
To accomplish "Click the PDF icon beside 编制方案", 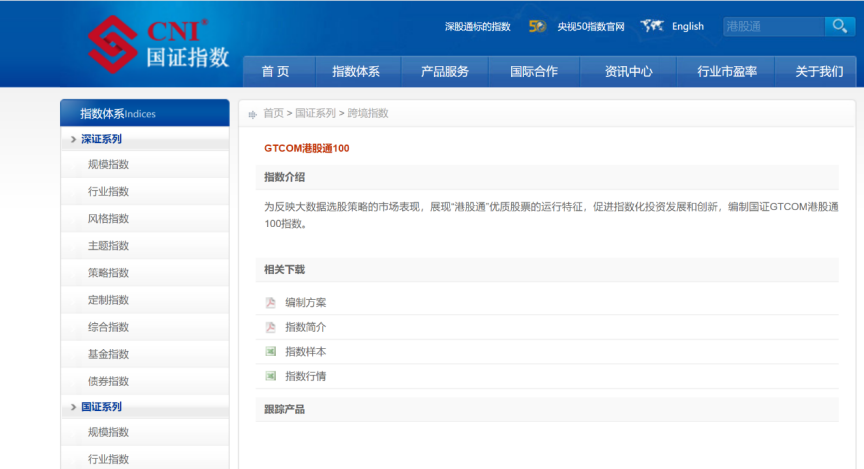I will pos(271,303).
